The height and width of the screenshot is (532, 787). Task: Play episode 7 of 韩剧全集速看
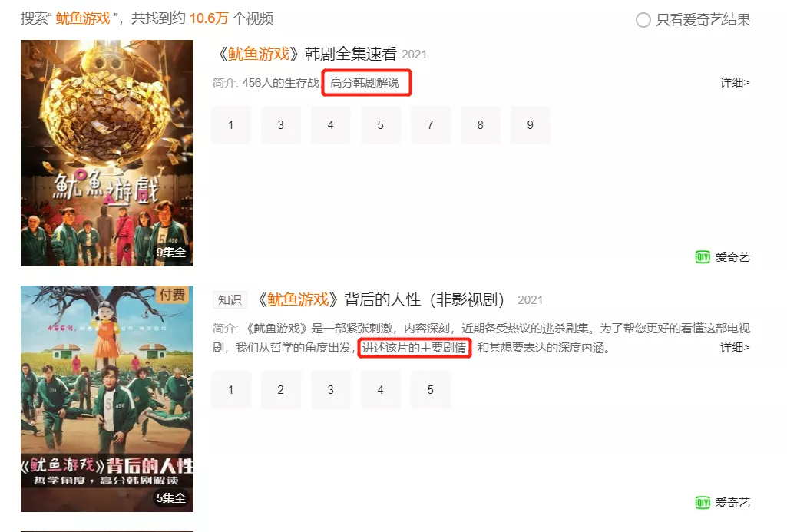pos(430,125)
